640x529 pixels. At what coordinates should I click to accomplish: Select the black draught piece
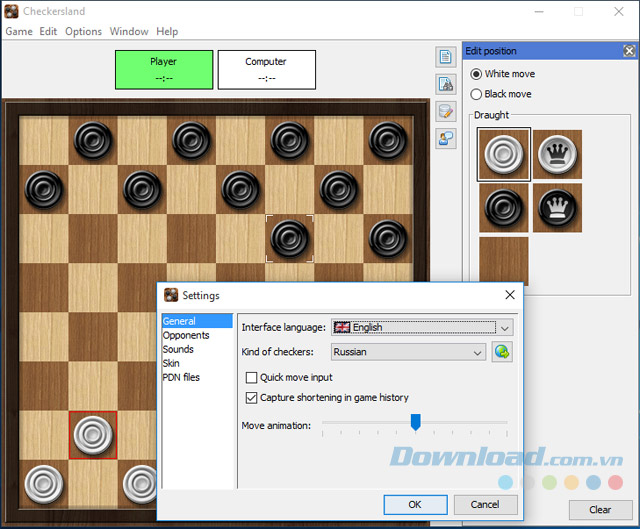pos(503,207)
